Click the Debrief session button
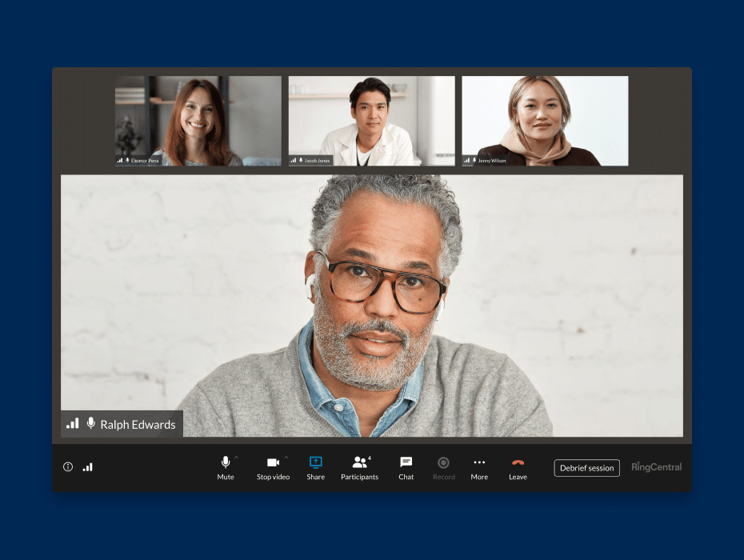The height and width of the screenshot is (560, 744). 586,468
